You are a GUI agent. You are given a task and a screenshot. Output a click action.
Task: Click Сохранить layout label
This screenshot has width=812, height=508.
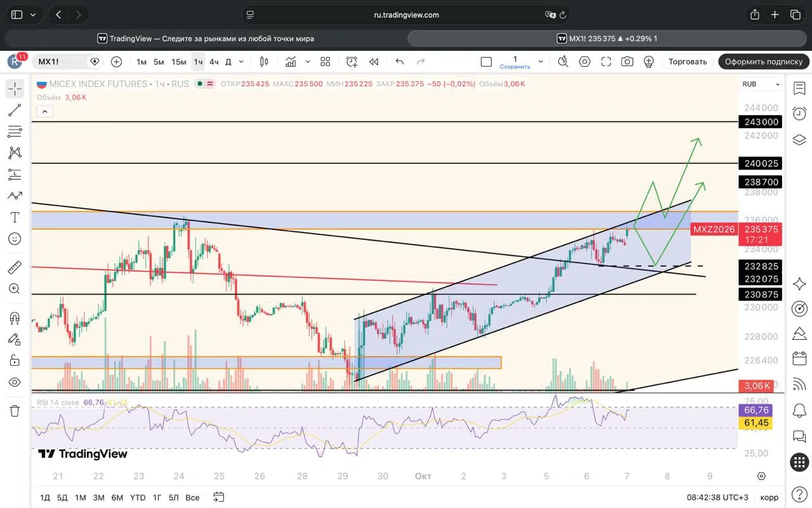514,67
